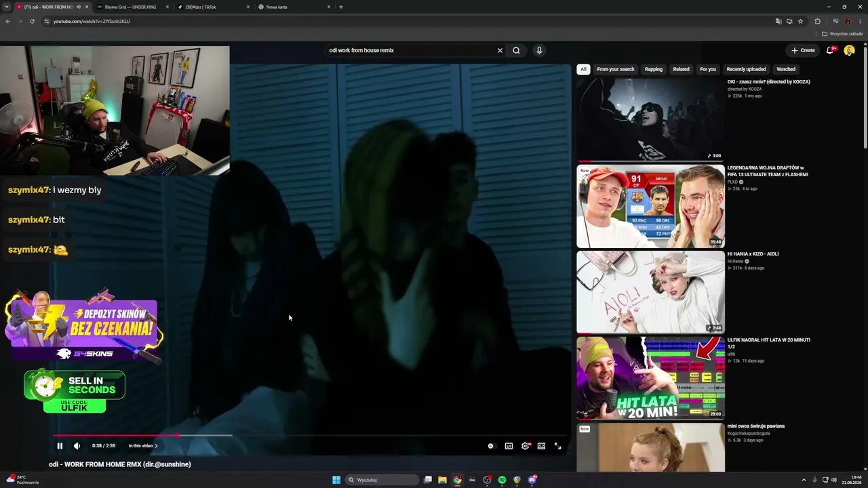The width and height of the screenshot is (868, 488).
Task: Mute the video player volume
Action: [77, 446]
